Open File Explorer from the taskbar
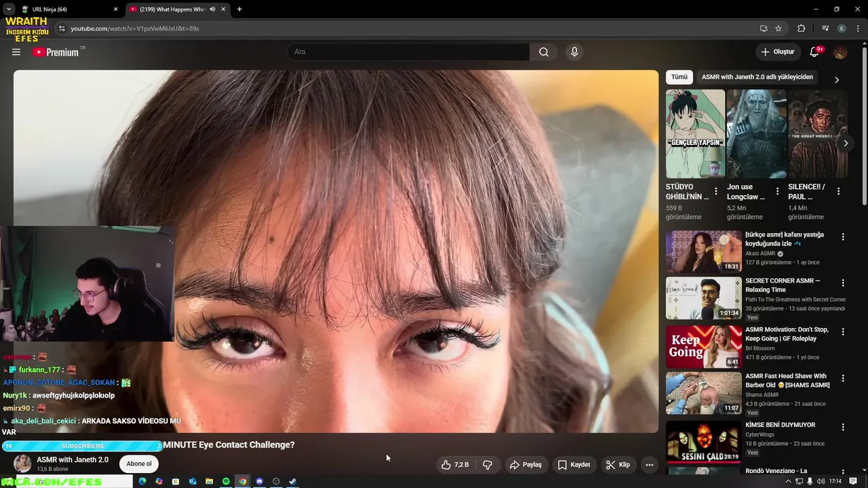Screen dimensions: 868x488 click(x=209, y=481)
